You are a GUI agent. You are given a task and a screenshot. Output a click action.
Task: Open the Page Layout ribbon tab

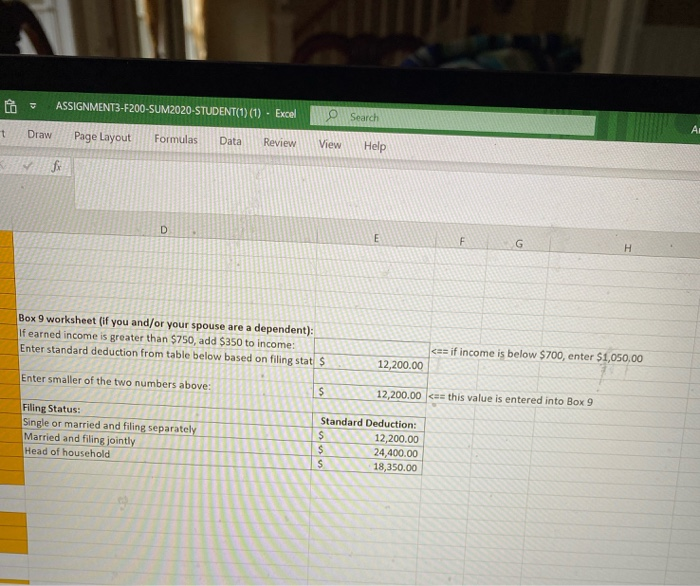coord(102,137)
